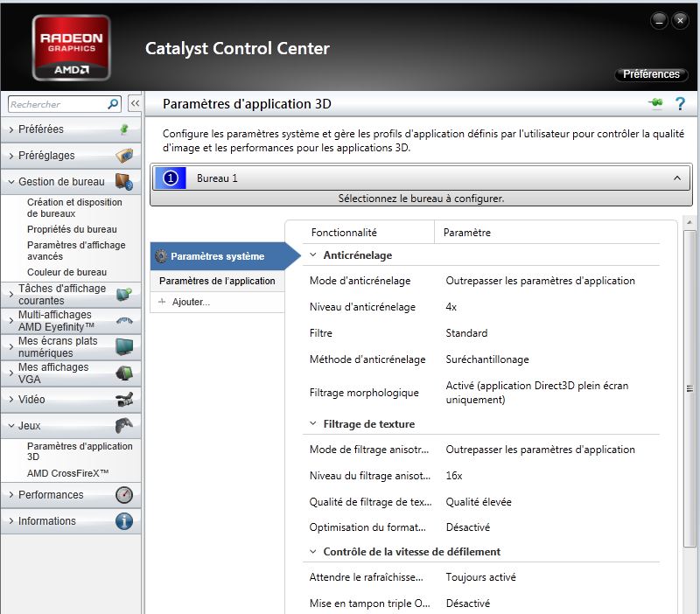Screen dimensions: 700x614
Task: Click the Performances gauge icon
Action: pos(124,495)
